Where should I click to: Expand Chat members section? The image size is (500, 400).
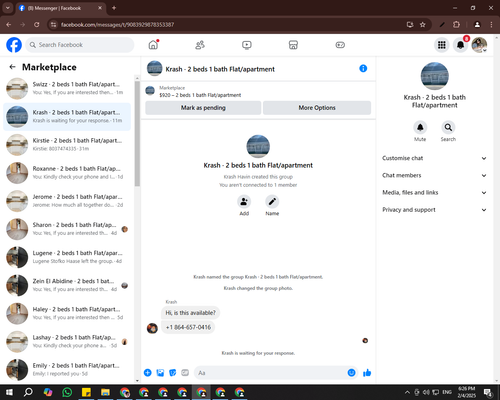coord(434,175)
